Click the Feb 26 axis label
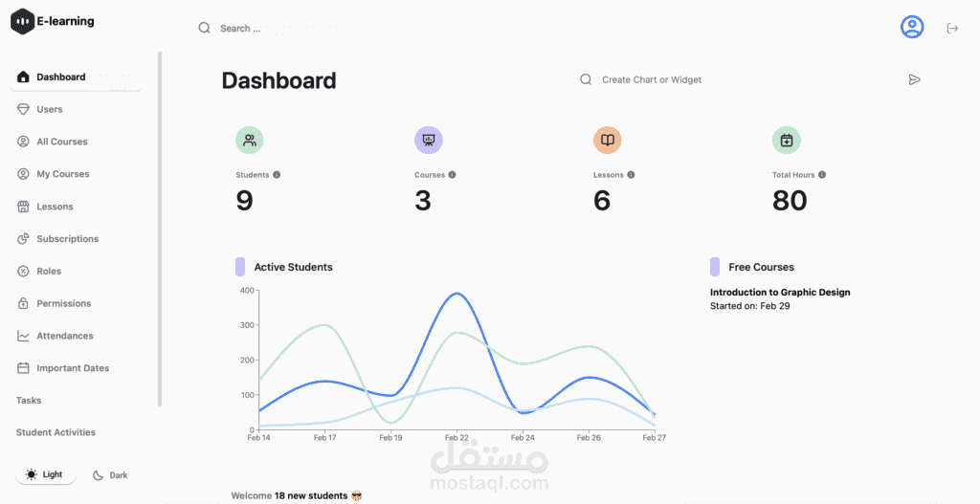The width and height of the screenshot is (980, 504). 589,438
